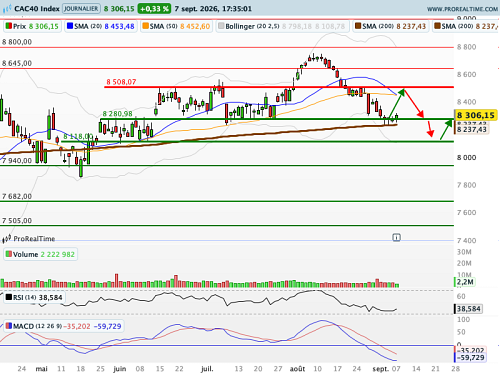The image size is (500, 375).
Task: Click the 7 505,00 level label
Action: click(17, 221)
